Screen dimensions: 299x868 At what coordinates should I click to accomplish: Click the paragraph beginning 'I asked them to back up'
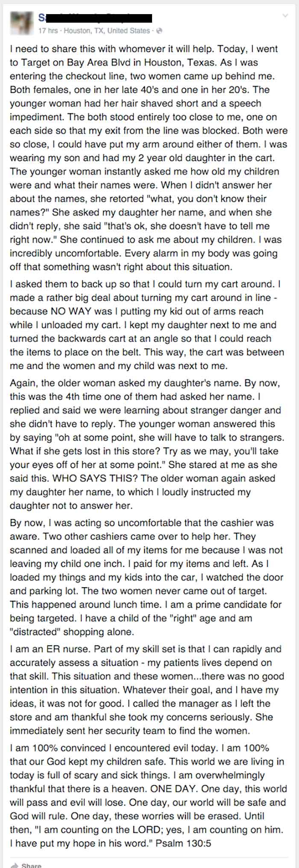point(147,325)
